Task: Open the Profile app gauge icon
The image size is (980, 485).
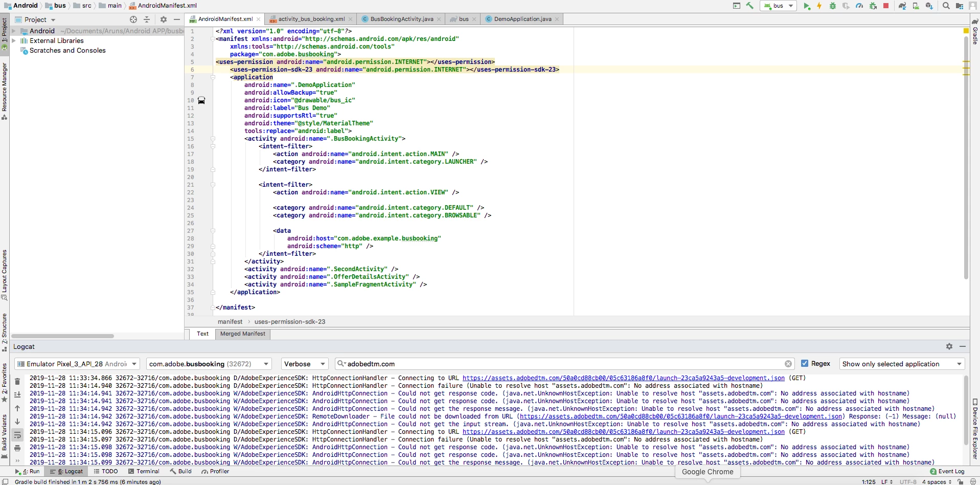Action: click(x=859, y=6)
